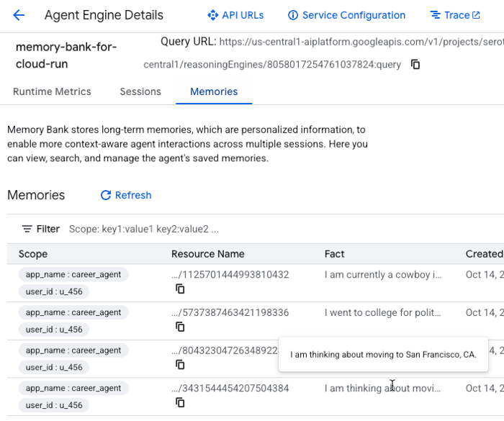The image size is (504, 421).
Task: Click the Resource Name column header
Action: pos(207,253)
